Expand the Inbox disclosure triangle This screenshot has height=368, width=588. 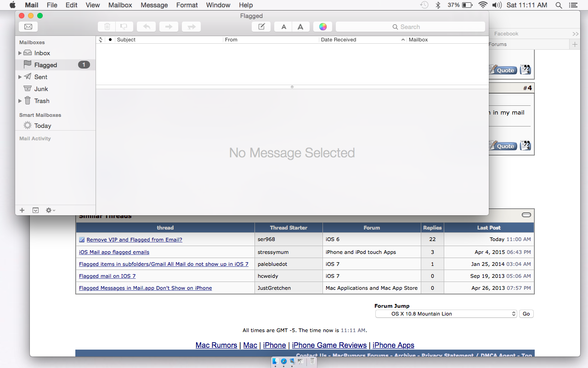pyautogui.click(x=20, y=53)
